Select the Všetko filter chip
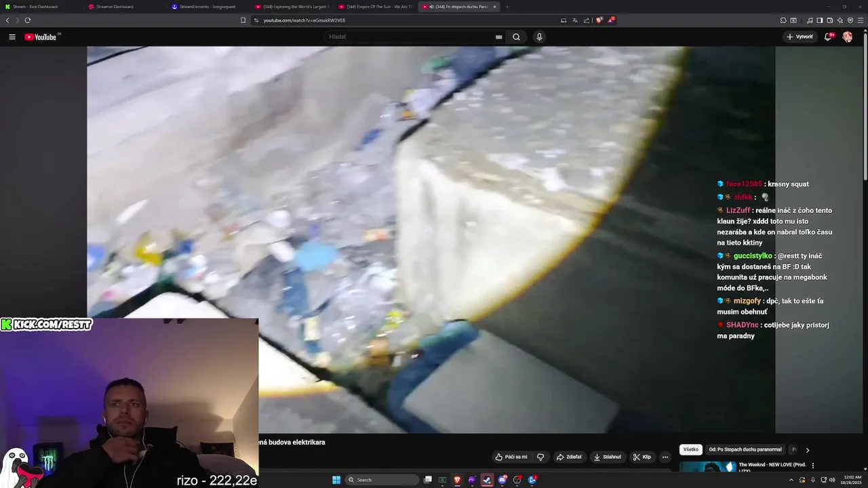 pyautogui.click(x=691, y=449)
